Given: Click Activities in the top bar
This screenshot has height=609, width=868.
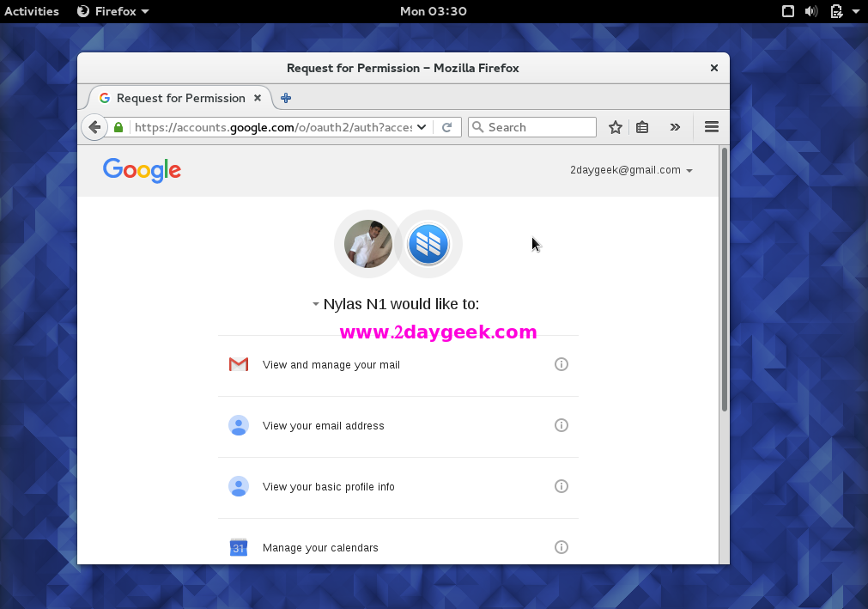Looking at the screenshot, I should (32, 11).
